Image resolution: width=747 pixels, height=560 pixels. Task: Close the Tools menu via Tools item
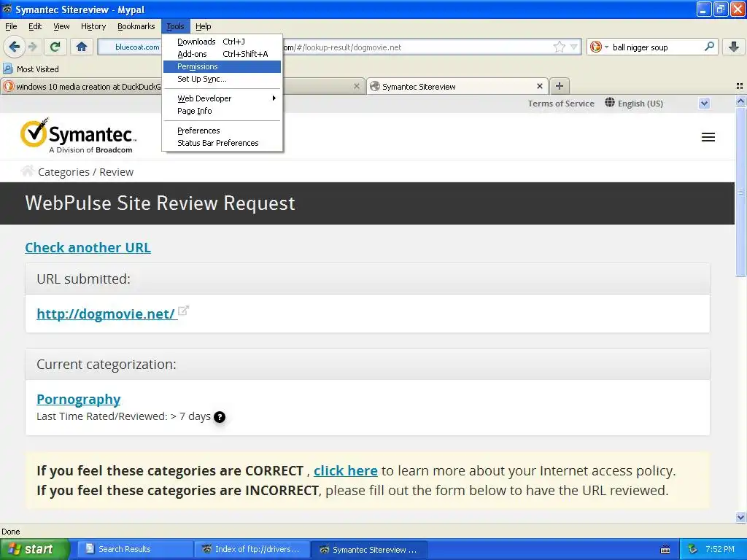pyautogui.click(x=175, y=26)
